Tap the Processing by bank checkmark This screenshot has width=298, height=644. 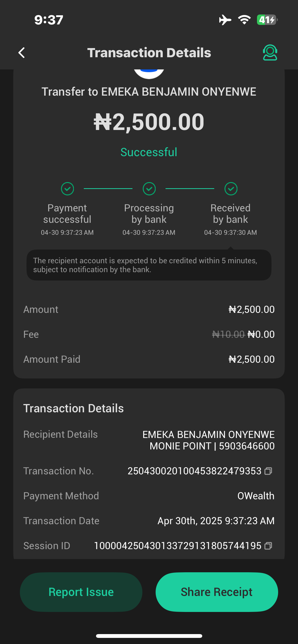(x=149, y=189)
